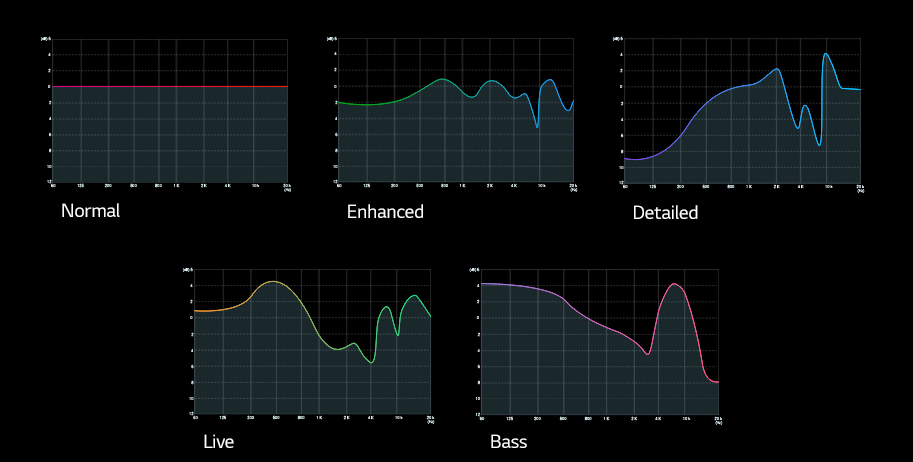Image resolution: width=913 pixels, height=462 pixels.
Task: Click the green hump peak in Enhanced graph
Action: 444,79
